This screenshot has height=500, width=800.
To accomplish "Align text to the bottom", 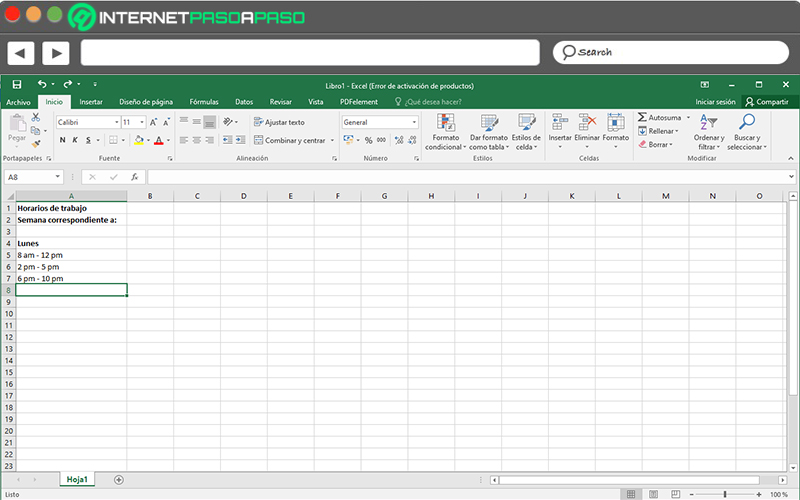I will click(209, 121).
